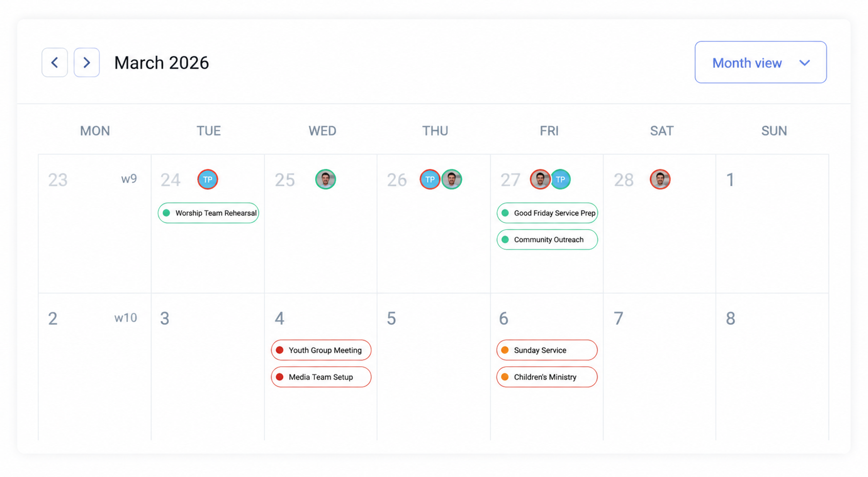View the avatar shown on March 28

click(660, 179)
